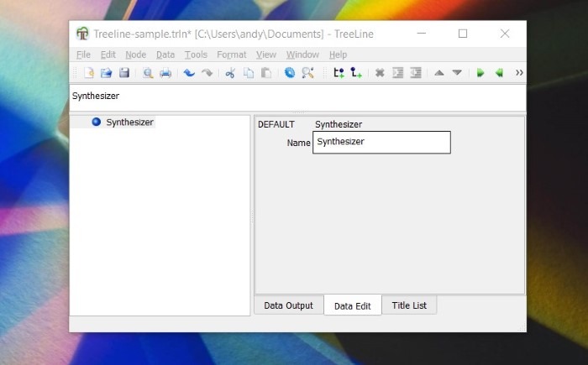The image size is (588, 365).
Task: Click the Print toolbar icon
Action: [165, 73]
